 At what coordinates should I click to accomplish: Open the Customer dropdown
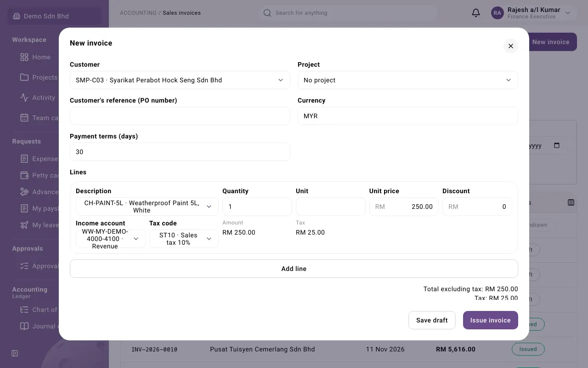[x=180, y=80]
